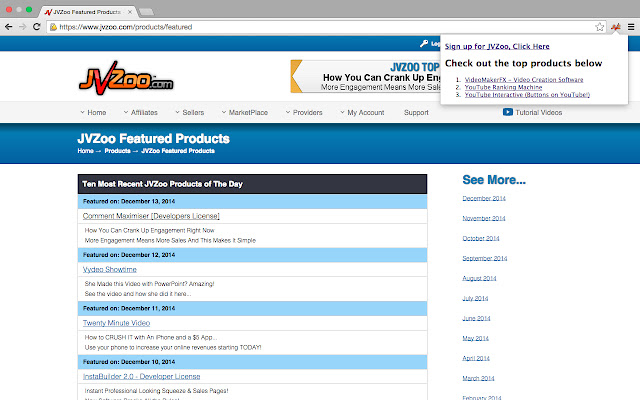
Task: Click the key login icon in the blue bar
Action: click(424, 43)
